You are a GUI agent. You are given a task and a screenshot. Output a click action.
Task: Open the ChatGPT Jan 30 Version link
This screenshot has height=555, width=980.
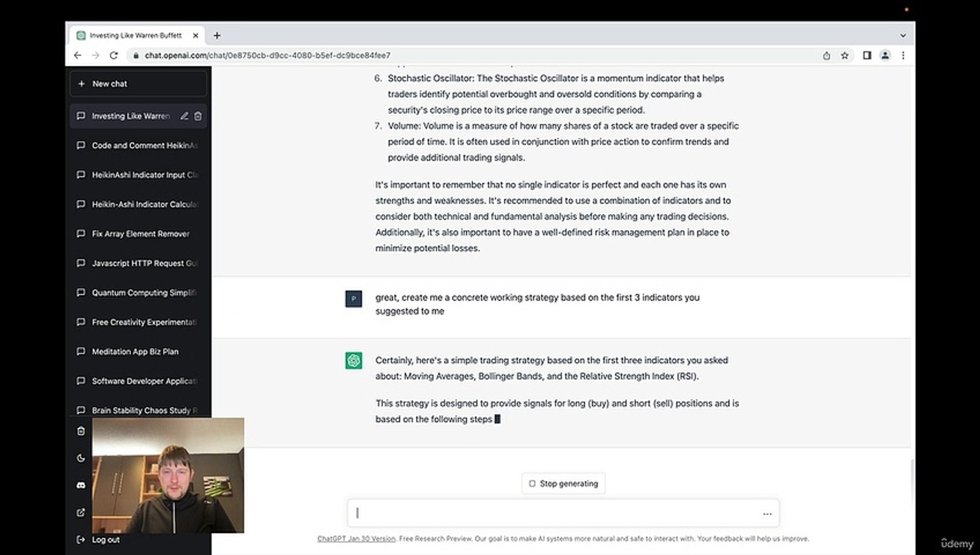356,539
